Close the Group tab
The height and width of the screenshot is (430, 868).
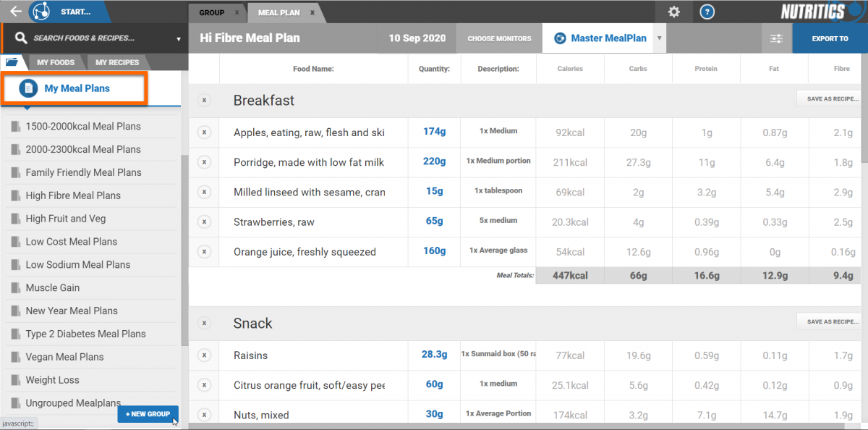click(237, 12)
